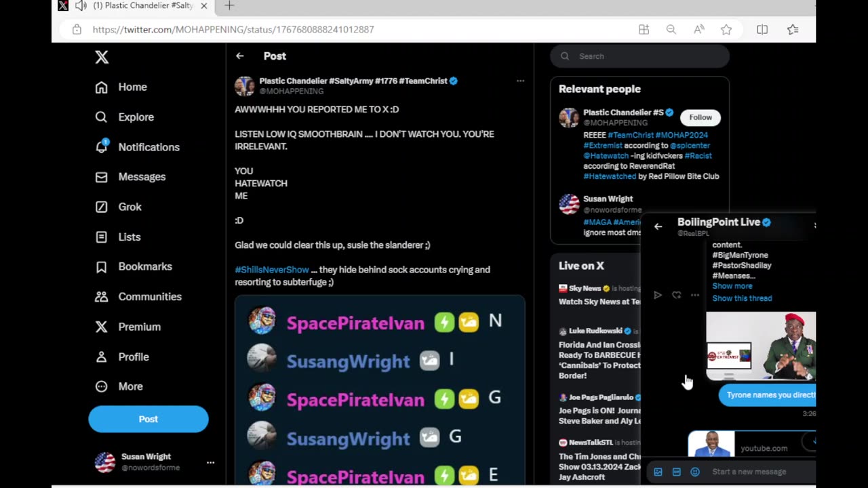Open Susan Wright account switcher
This screenshot has width=868, height=488.
155,462
